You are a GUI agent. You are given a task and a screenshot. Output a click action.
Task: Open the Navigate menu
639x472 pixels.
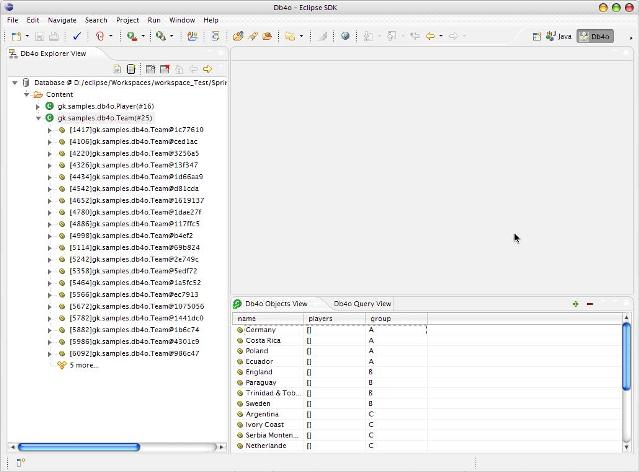61,20
